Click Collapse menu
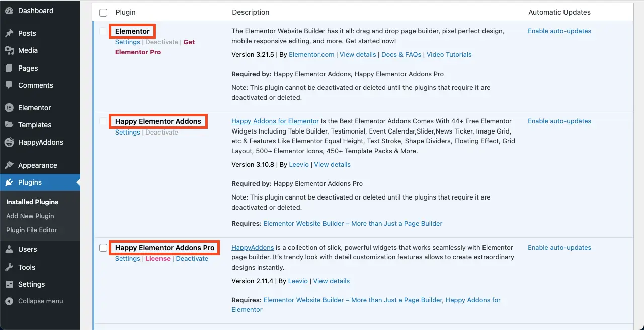644x330 pixels. coord(40,301)
